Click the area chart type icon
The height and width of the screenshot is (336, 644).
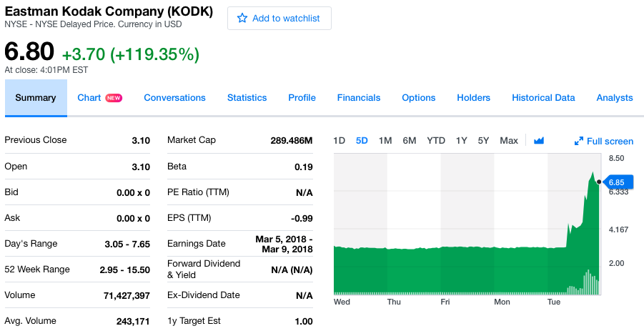539,141
